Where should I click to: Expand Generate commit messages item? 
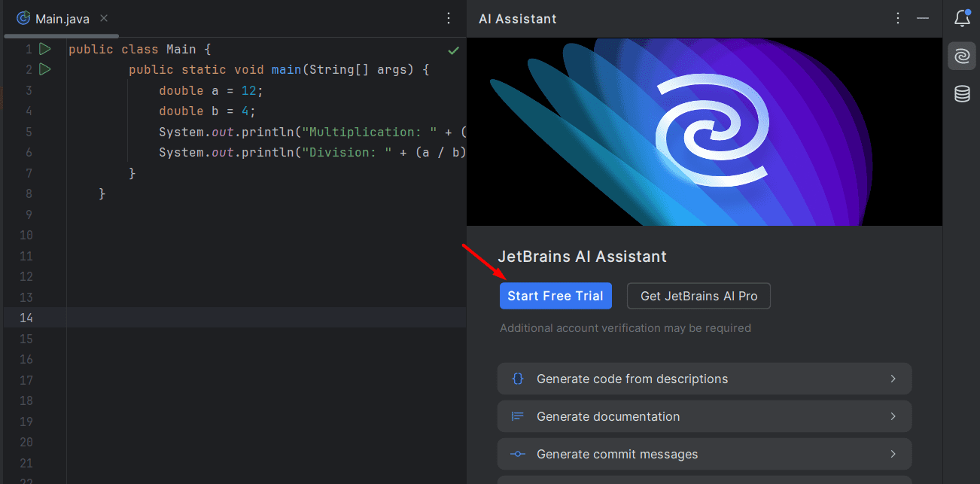coord(705,454)
